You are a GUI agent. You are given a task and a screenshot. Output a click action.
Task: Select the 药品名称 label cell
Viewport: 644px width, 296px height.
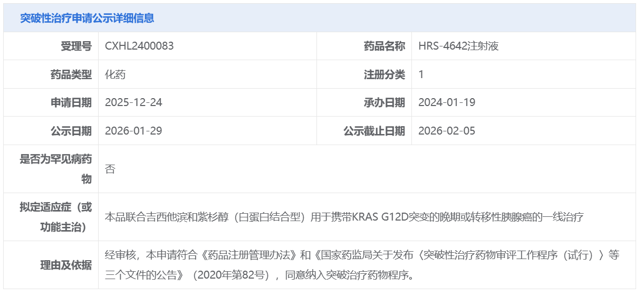[384, 46]
